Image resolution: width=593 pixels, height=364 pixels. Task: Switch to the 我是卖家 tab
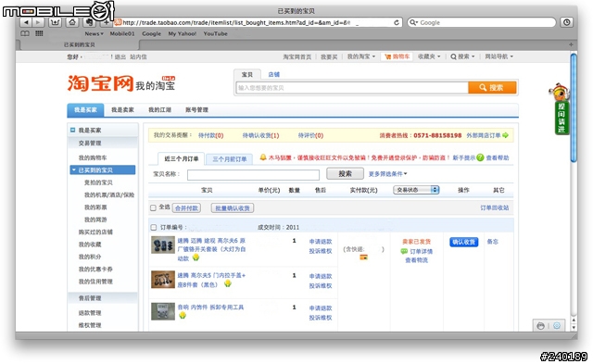pyautogui.click(x=122, y=109)
